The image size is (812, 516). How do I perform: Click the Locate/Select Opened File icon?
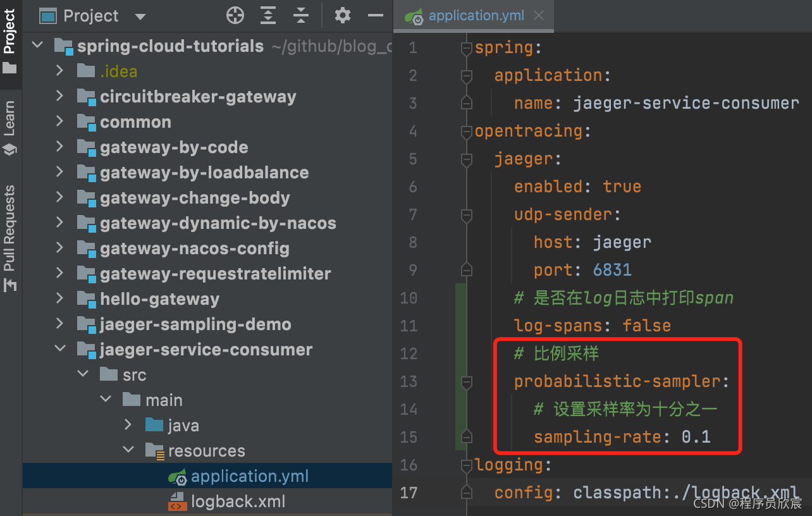(235, 16)
